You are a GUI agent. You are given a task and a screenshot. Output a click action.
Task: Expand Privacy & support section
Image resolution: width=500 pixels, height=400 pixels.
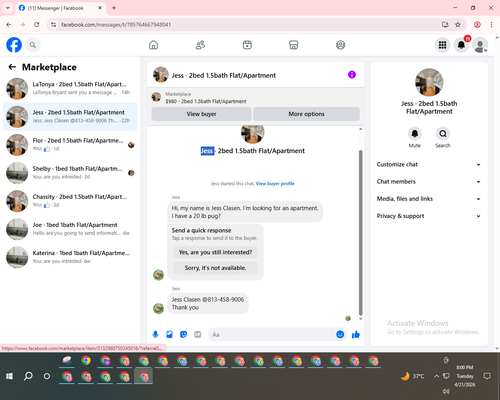[x=429, y=216]
